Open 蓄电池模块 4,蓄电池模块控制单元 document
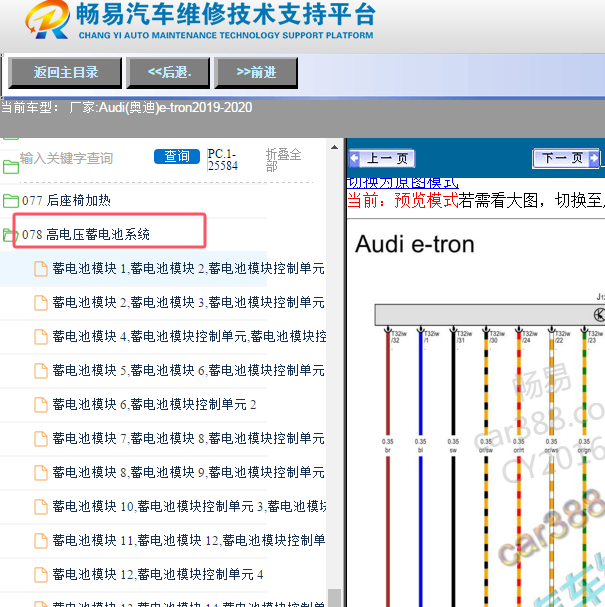 pos(189,336)
